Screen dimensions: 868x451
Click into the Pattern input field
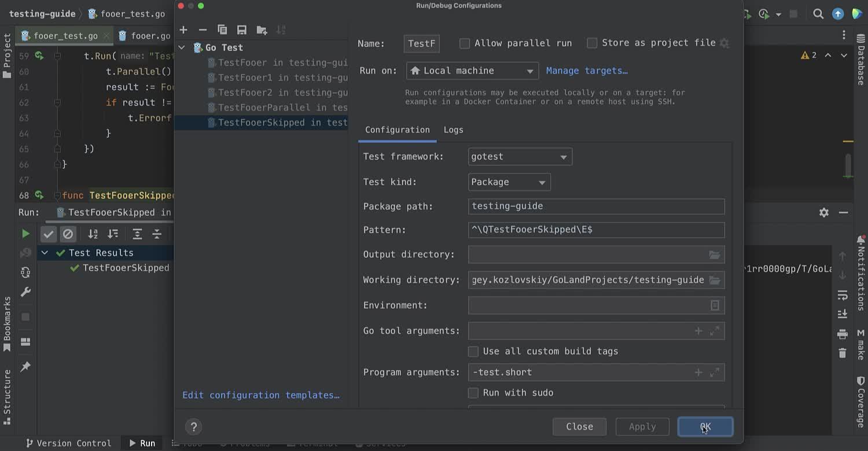[x=596, y=230]
